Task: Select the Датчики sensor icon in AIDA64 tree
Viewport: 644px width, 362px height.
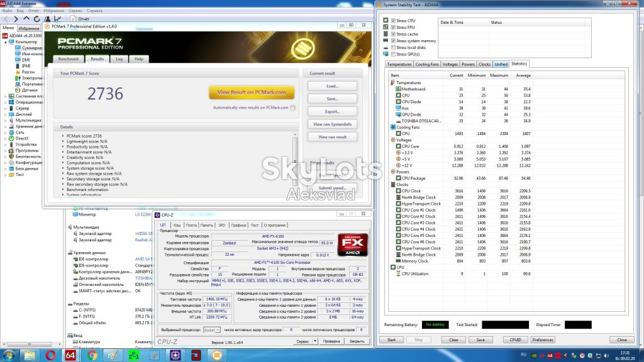Action: 18,90
